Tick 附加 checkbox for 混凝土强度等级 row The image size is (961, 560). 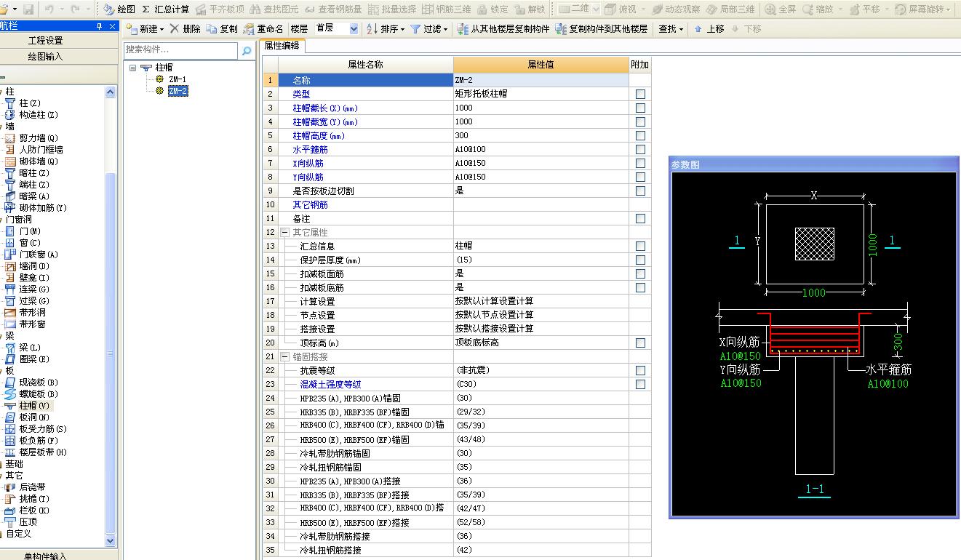click(640, 384)
